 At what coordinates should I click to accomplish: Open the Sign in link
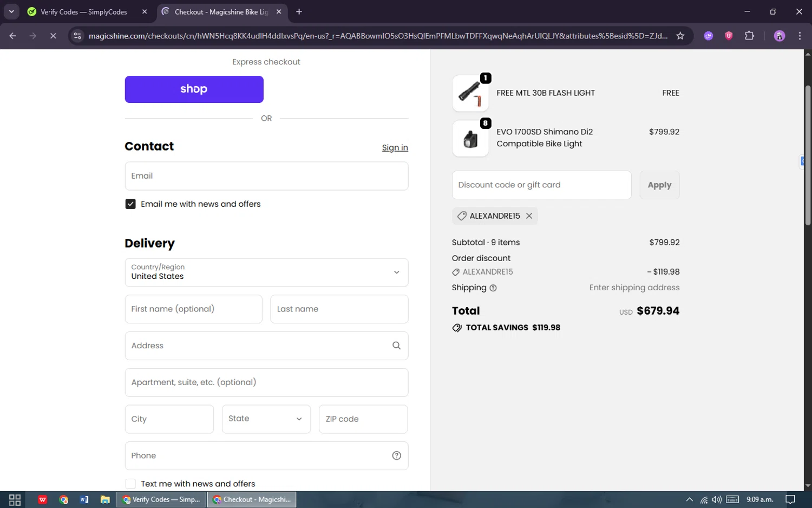(x=395, y=148)
